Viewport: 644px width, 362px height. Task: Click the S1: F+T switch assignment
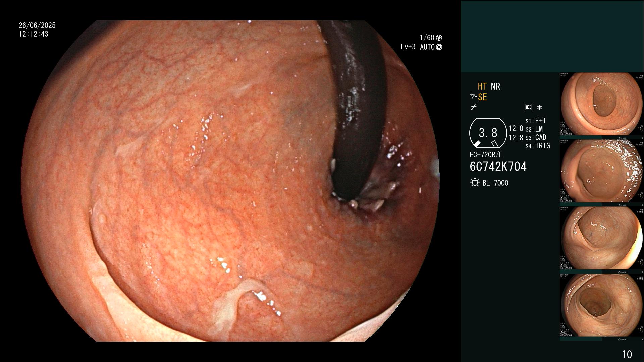(x=536, y=121)
